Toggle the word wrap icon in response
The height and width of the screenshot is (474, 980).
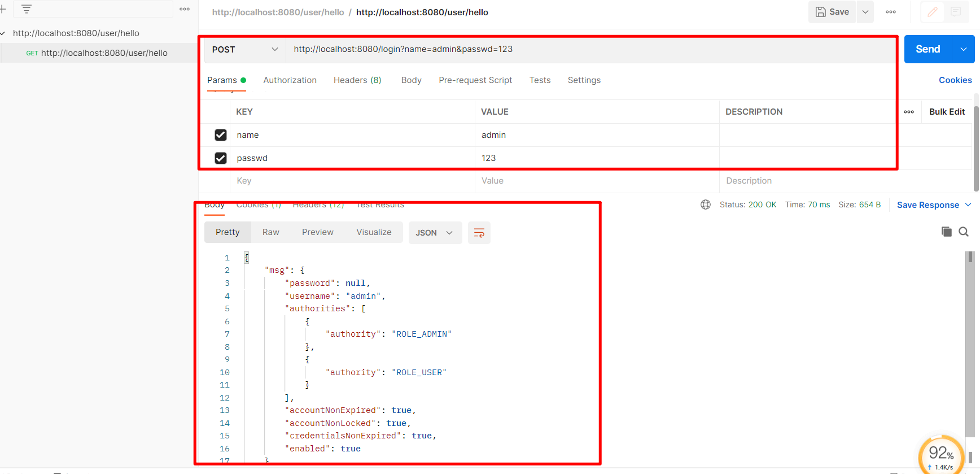(x=479, y=233)
